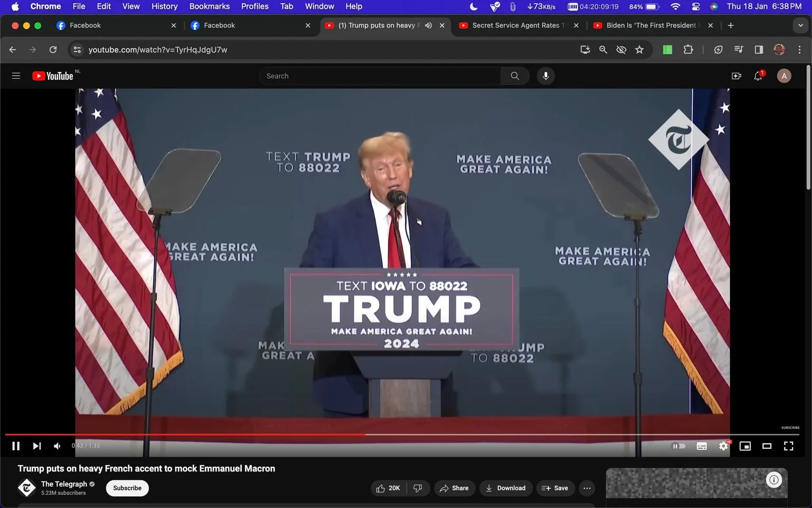Toggle theater mode view
Image resolution: width=812 pixels, height=508 pixels.
click(767, 446)
